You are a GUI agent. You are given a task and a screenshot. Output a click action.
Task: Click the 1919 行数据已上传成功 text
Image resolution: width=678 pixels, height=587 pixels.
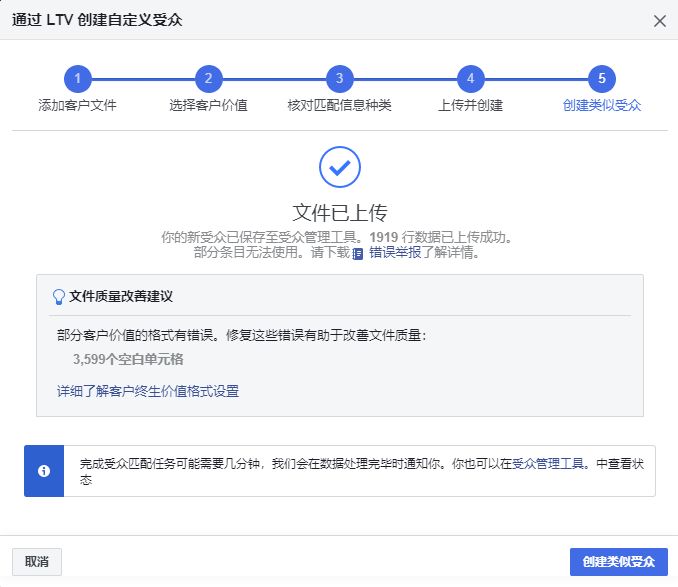coord(438,237)
